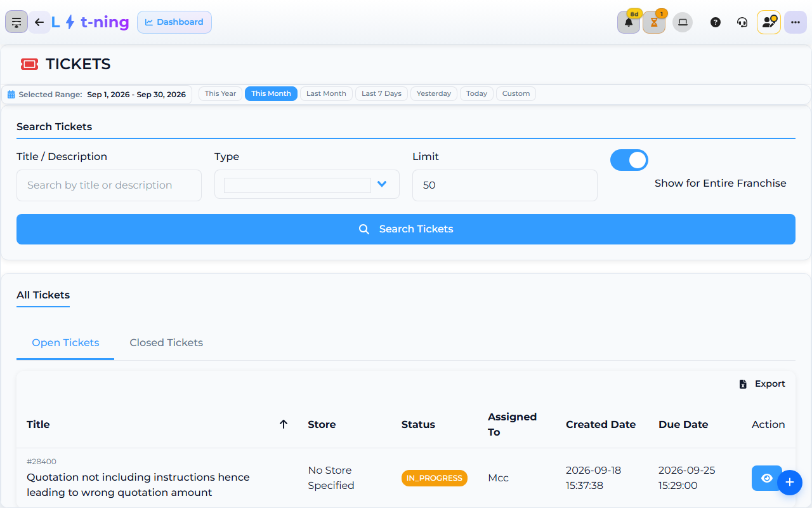Focus the Title / Description search field

click(109, 185)
